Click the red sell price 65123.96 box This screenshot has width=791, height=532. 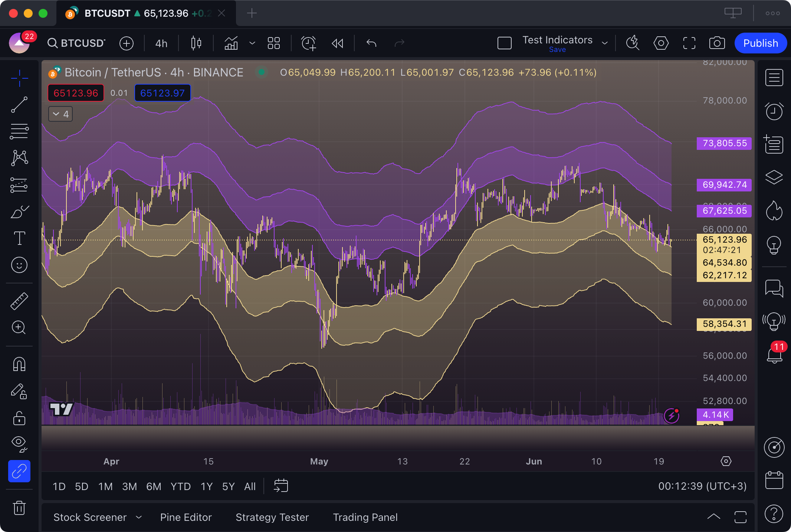[76, 93]
